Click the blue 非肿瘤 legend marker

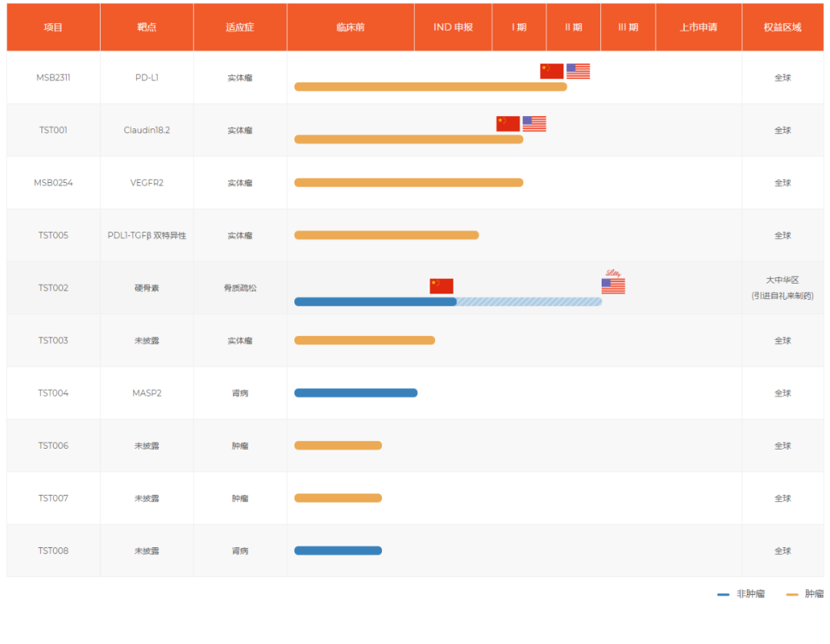(723, 594)
